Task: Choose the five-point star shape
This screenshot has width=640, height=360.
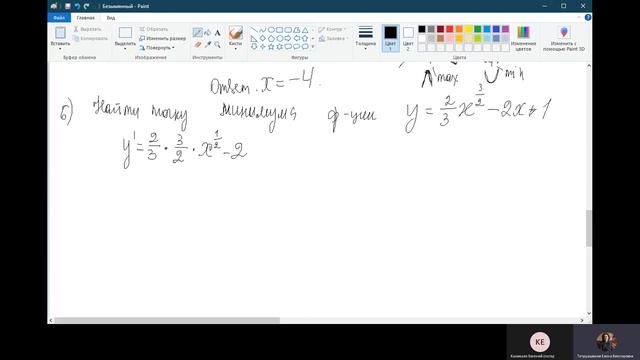Action: click(x=271, y=47)
